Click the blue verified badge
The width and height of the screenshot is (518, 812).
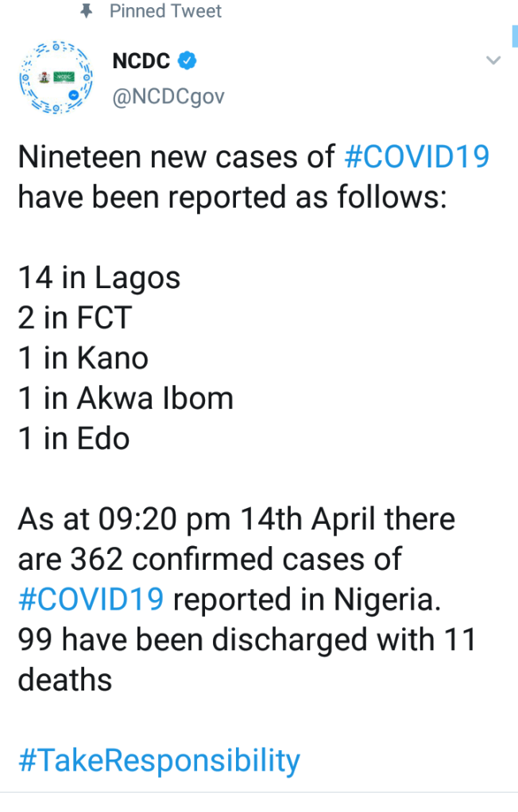pos(188,60)
